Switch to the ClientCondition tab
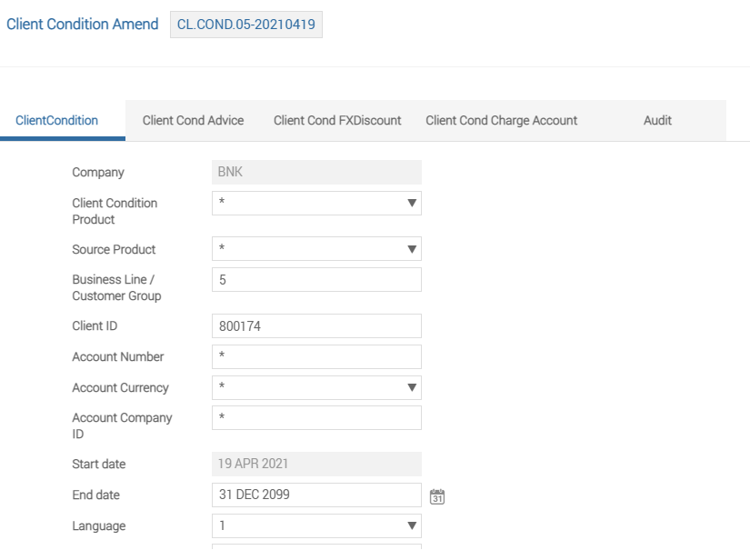Viewport: 750px width, 560px height. (x=56, y=120)
